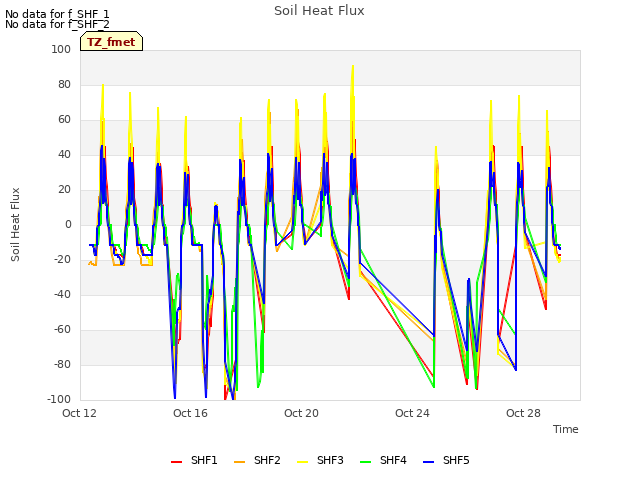
Task: Click the 100 y-axis tick label
Action: coord(61,49)
